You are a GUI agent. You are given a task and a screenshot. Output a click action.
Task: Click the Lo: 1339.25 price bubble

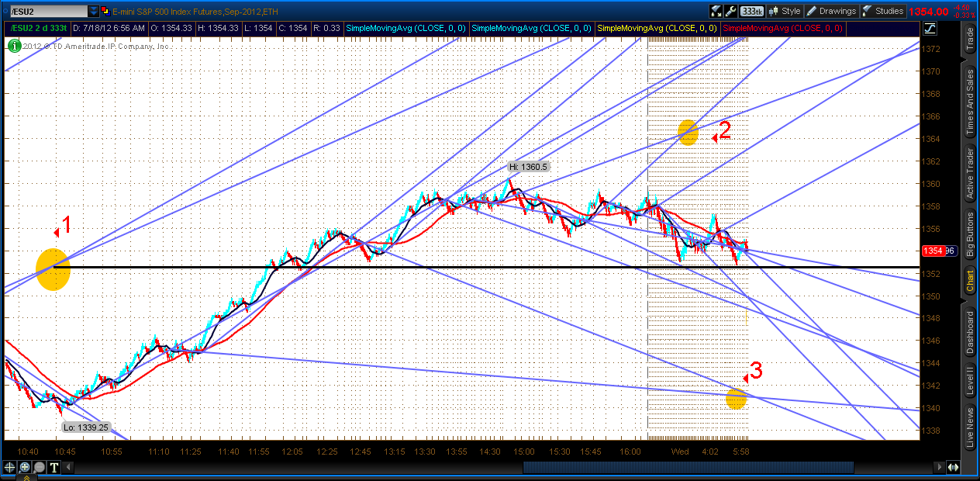click(86, 427)
